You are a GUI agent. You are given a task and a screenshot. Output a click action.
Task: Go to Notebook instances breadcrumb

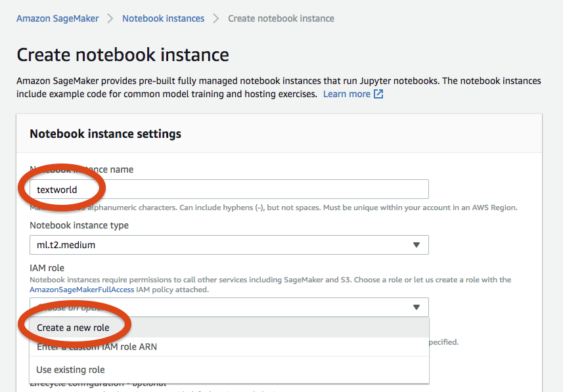[163, 18]
